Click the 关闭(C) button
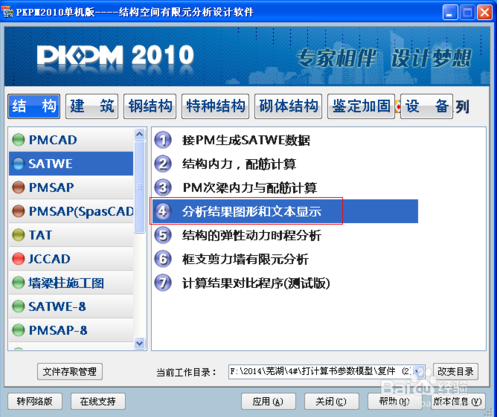This screenshot has width=499, height=417. pos(331,401)
